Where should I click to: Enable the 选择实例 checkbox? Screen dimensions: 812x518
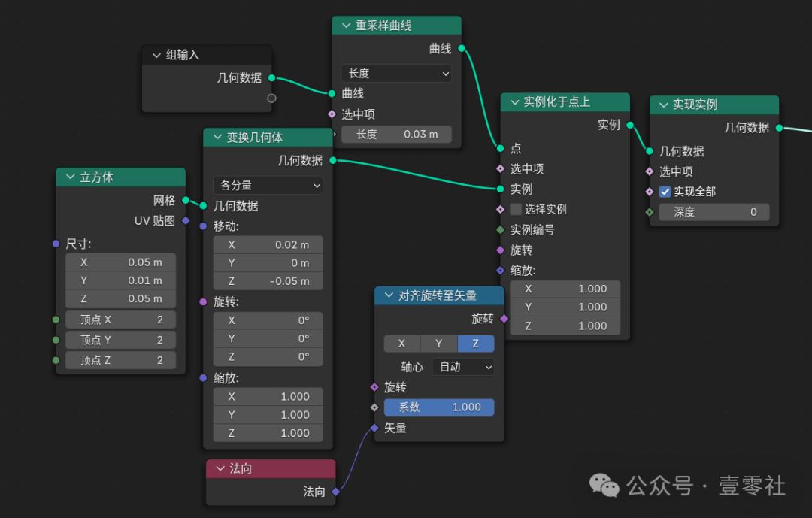pos(516,209)
